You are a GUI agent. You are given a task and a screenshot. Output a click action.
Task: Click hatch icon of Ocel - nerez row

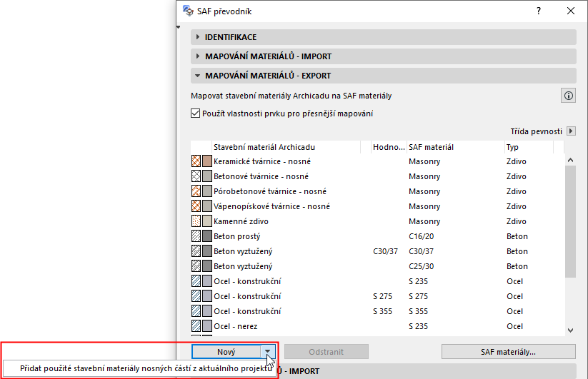click(196, 326)
